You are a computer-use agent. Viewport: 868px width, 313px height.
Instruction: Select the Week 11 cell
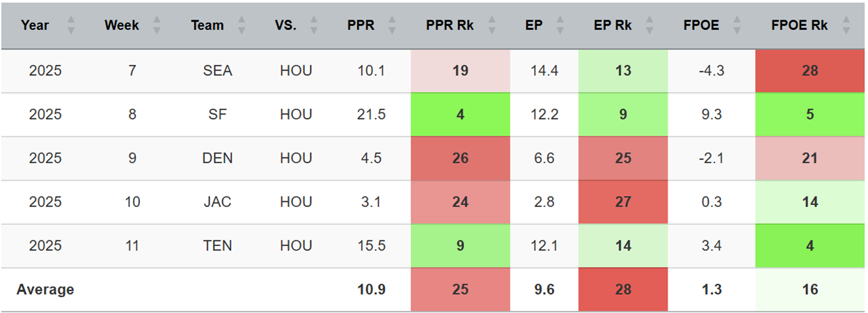click(132, 245)
